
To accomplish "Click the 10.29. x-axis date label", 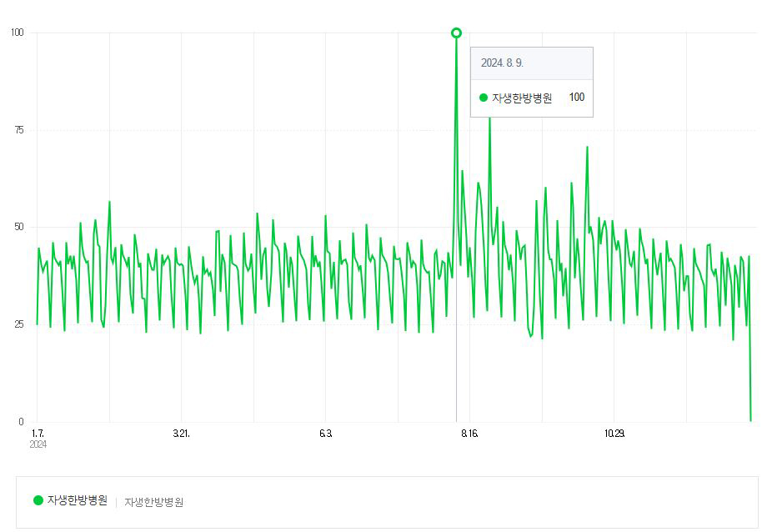I will [x=614, y=434].
